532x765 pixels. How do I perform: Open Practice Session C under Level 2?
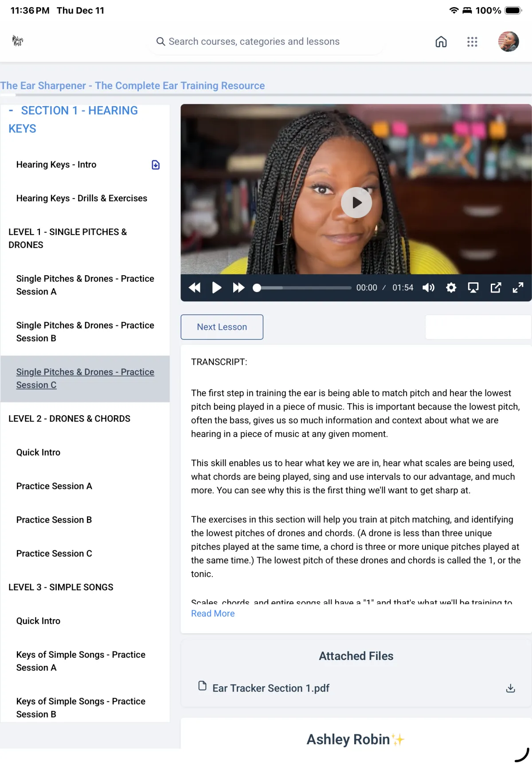point(54,554)
